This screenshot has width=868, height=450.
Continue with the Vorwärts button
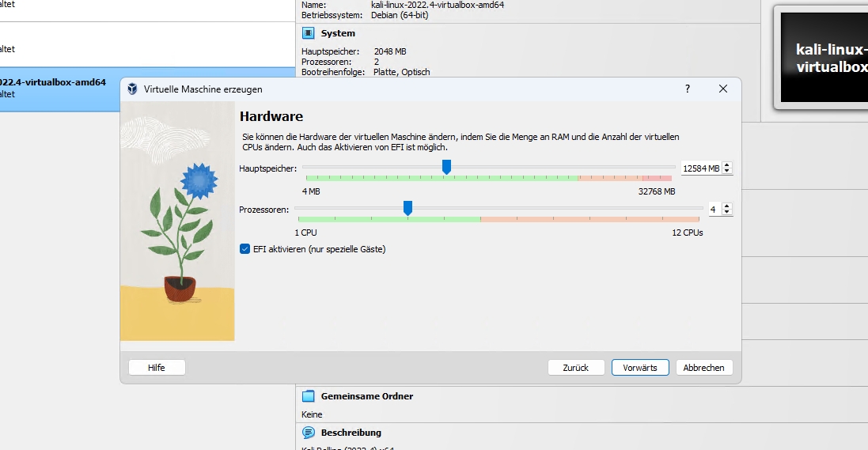640,368
